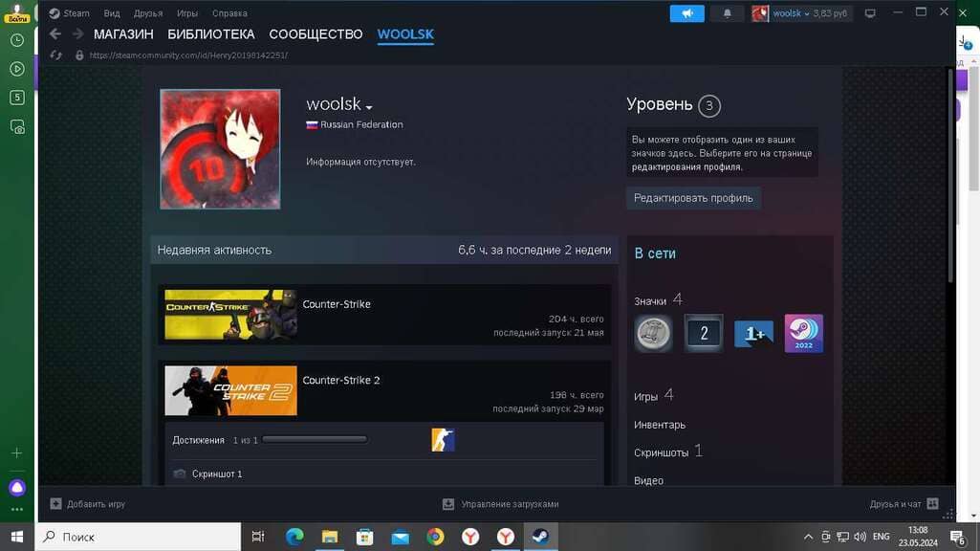Image resolution: width=980 pixels, height=551 pixels.
Task: Open the Инвентарь link
Action: coord(660,425)
